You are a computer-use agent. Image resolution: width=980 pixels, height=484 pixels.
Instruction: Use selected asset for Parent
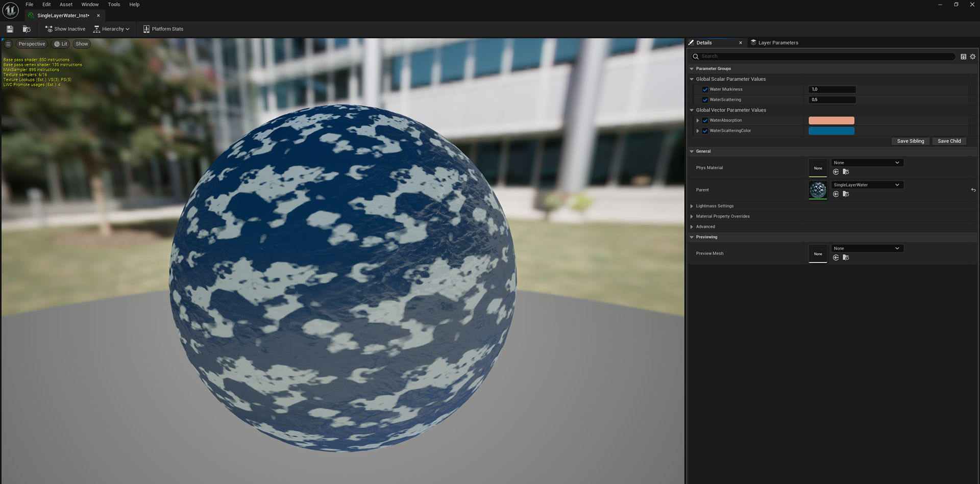pos(836,194)
